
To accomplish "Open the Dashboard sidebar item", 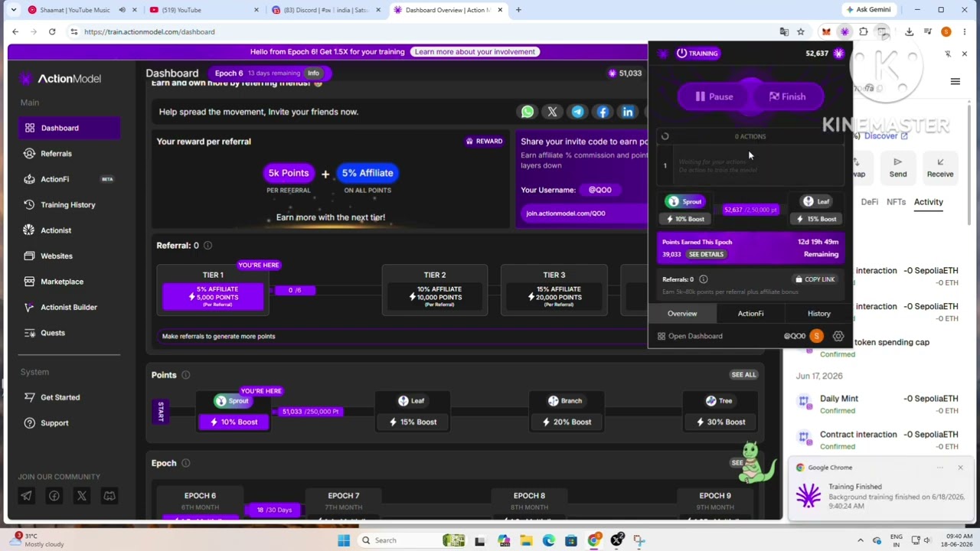I will (69, 128).
